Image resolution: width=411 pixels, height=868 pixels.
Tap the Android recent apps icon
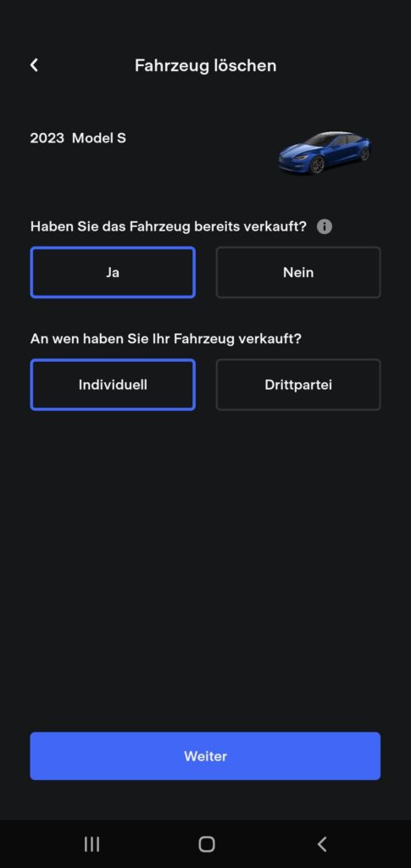[x=92, y=844]
